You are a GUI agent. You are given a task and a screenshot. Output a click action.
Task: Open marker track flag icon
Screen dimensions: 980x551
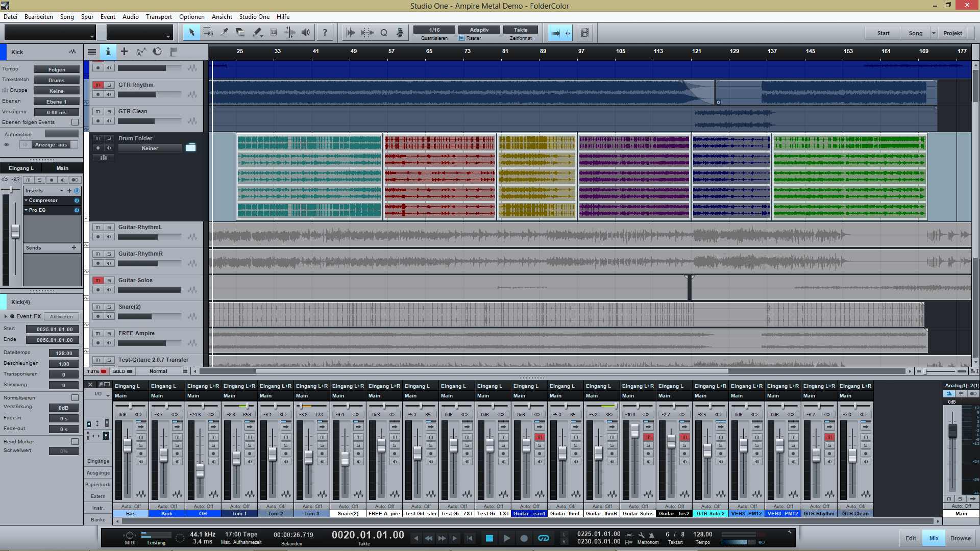(x=174, y=52)
